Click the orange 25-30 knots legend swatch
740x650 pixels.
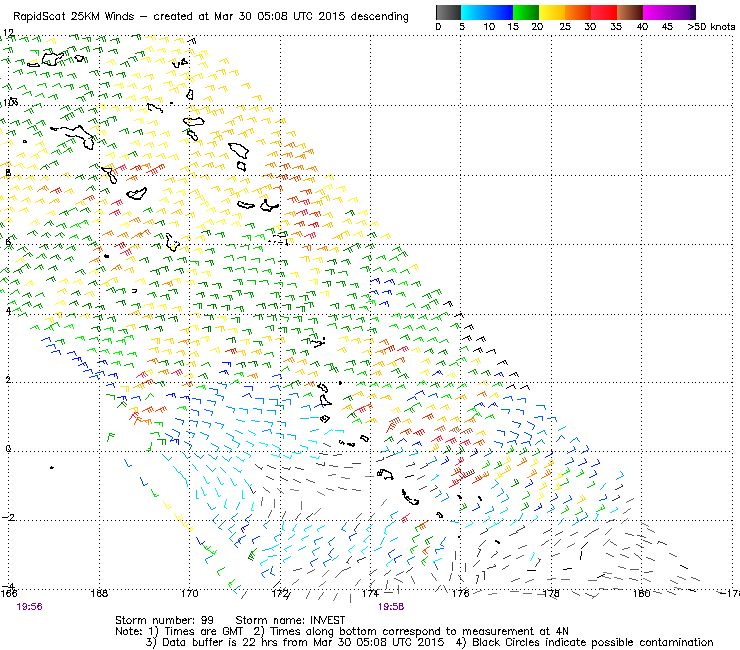578,12
